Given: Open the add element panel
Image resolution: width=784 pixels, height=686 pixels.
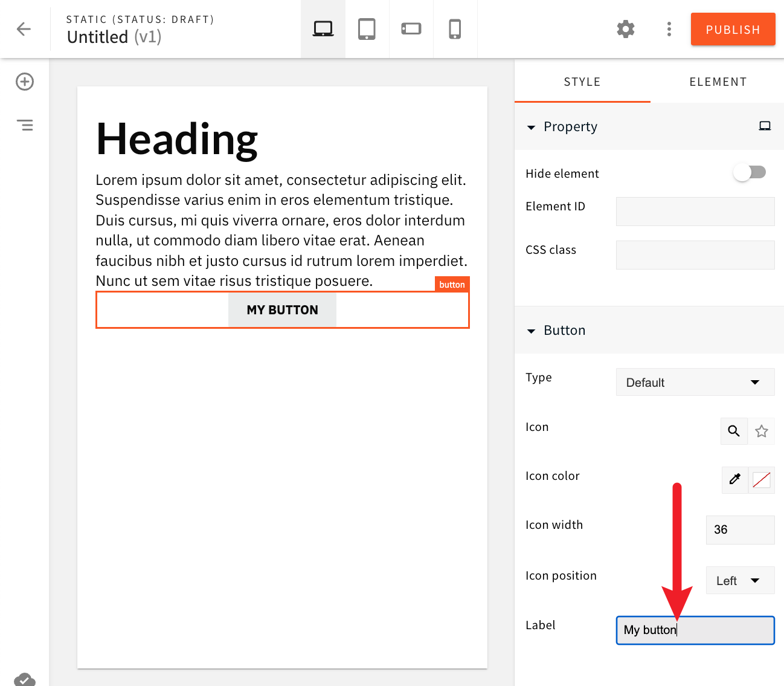Looking at the screenshot, I should coord(24,82).
